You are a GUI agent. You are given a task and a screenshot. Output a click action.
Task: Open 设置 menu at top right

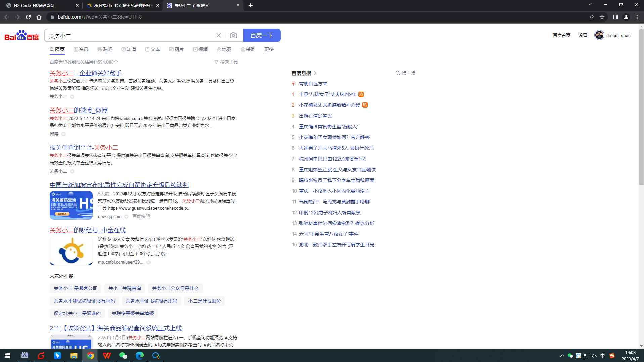[x=583, y=35]
